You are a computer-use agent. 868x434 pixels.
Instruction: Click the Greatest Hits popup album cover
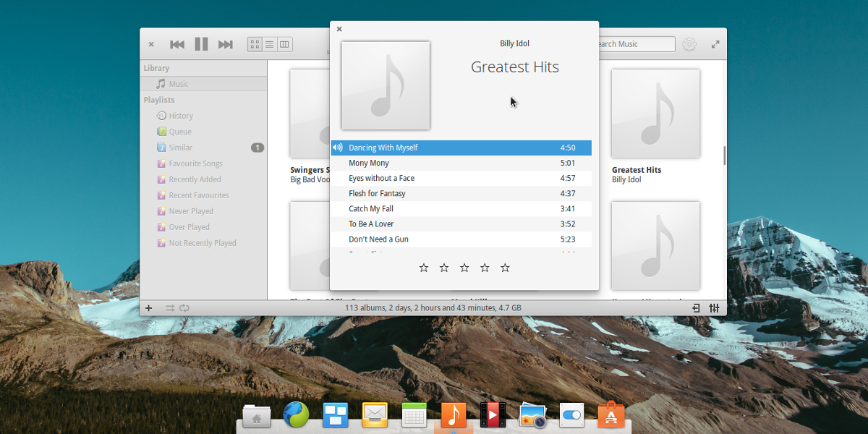386,85
